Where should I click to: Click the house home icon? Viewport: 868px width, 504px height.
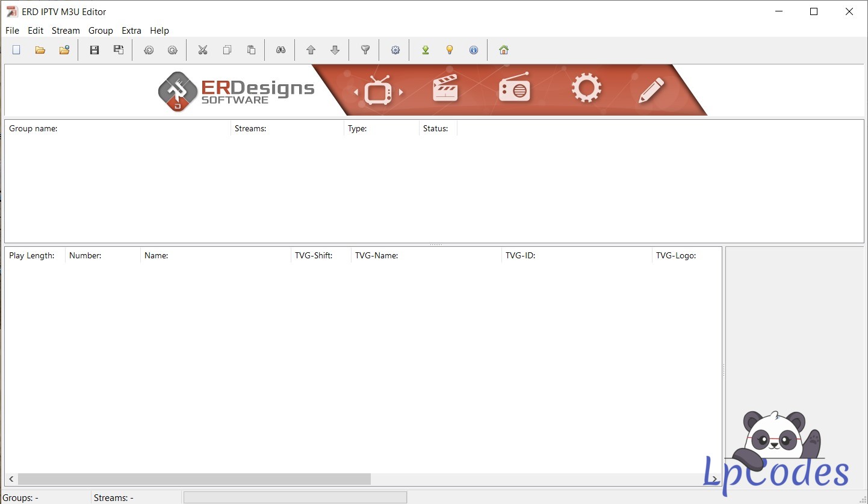coord(504,50)
